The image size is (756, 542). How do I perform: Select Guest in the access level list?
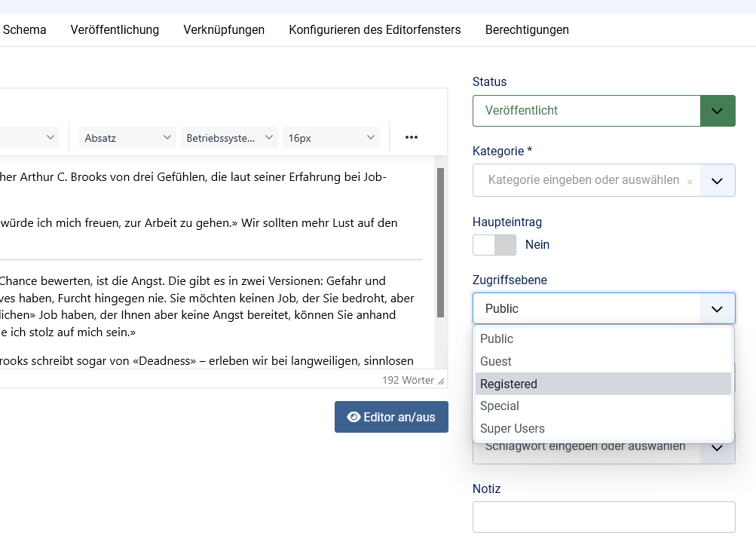[x=603, y=361]
